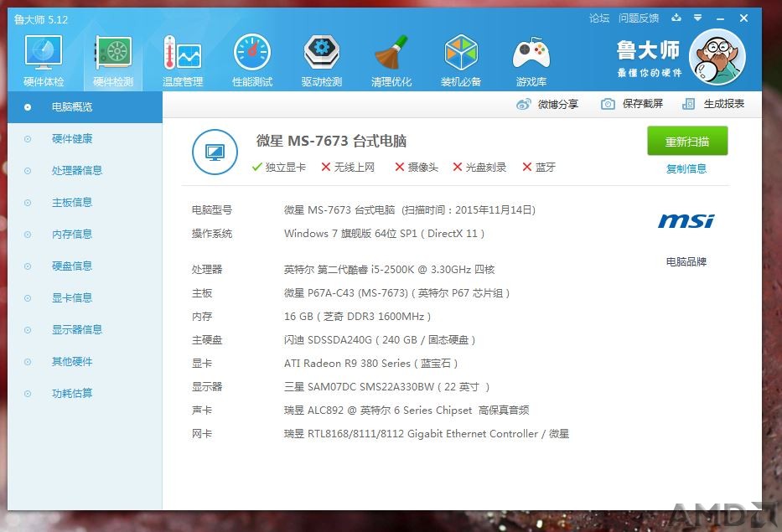Click the 生成报表 report icon

click(x=688, y=104)
